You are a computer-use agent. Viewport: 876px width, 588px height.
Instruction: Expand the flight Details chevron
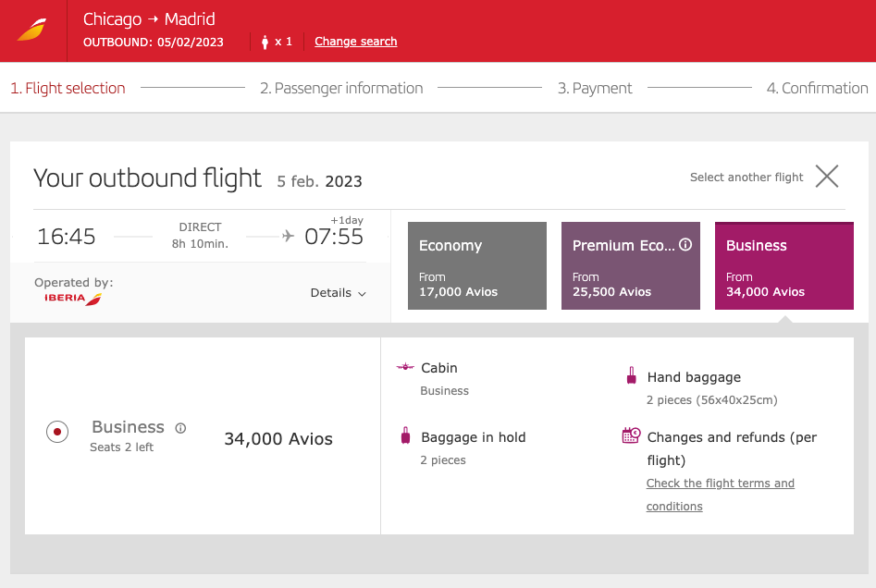361,293
